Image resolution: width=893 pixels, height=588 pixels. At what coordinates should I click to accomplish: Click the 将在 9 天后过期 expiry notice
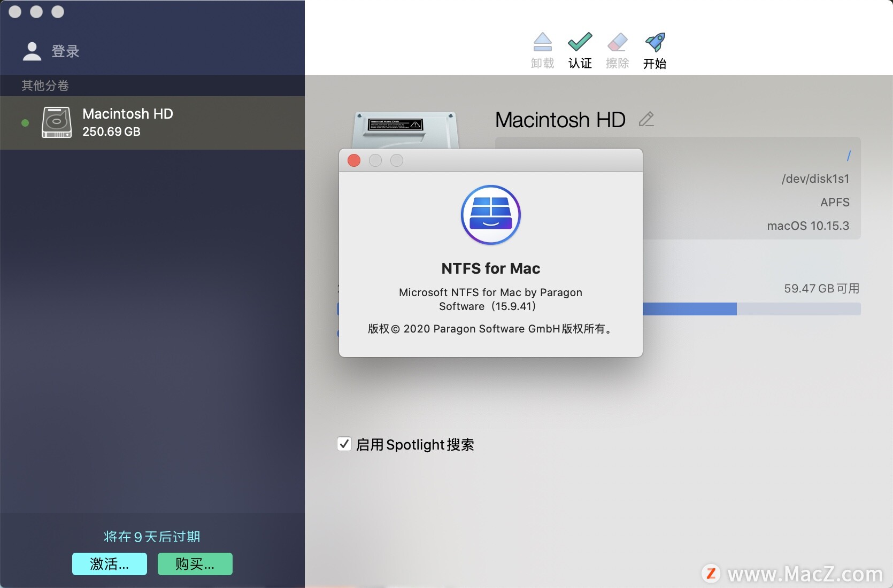[x=152, y=537]
